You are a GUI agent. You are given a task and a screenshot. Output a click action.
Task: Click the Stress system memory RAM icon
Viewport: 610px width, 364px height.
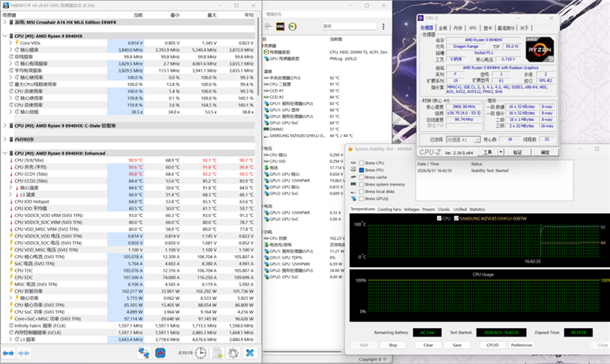[353, 184]
